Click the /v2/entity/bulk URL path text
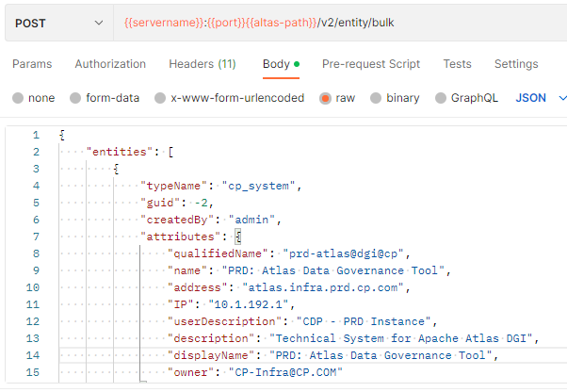567x392 pixels. (356, 23)
